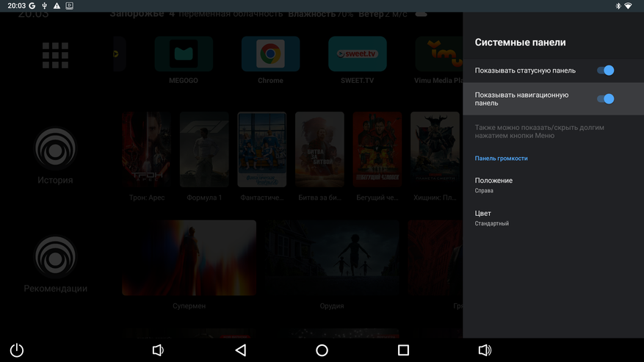
Task: Disable the Показывать статусную панель switch
Action: tap(605, 70)
